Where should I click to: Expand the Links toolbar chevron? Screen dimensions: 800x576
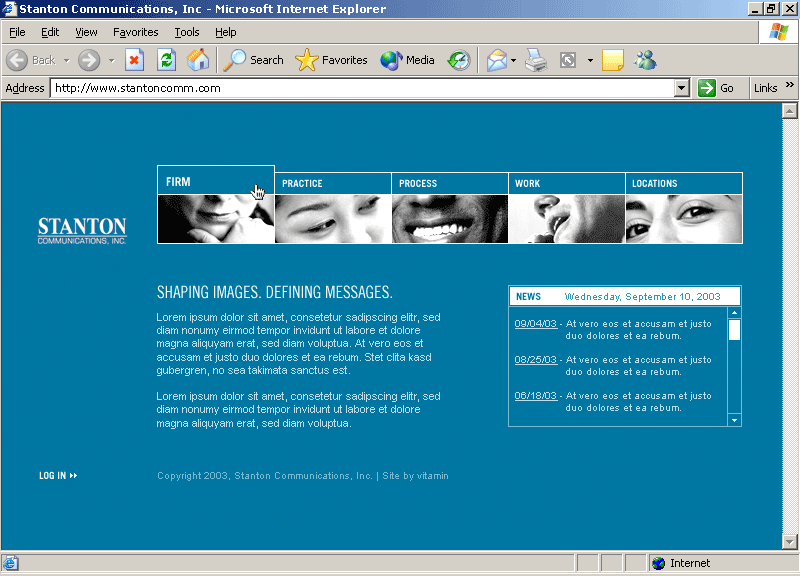point(790,86)
